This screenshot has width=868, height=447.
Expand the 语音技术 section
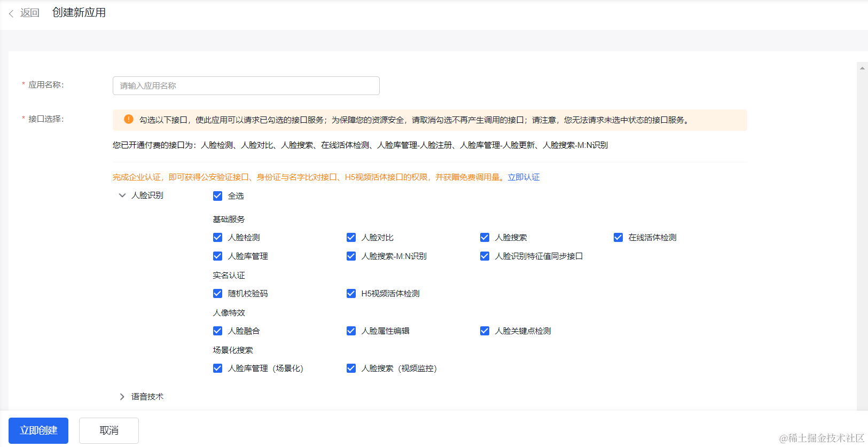pyautogui.click(x=122, y=397)
